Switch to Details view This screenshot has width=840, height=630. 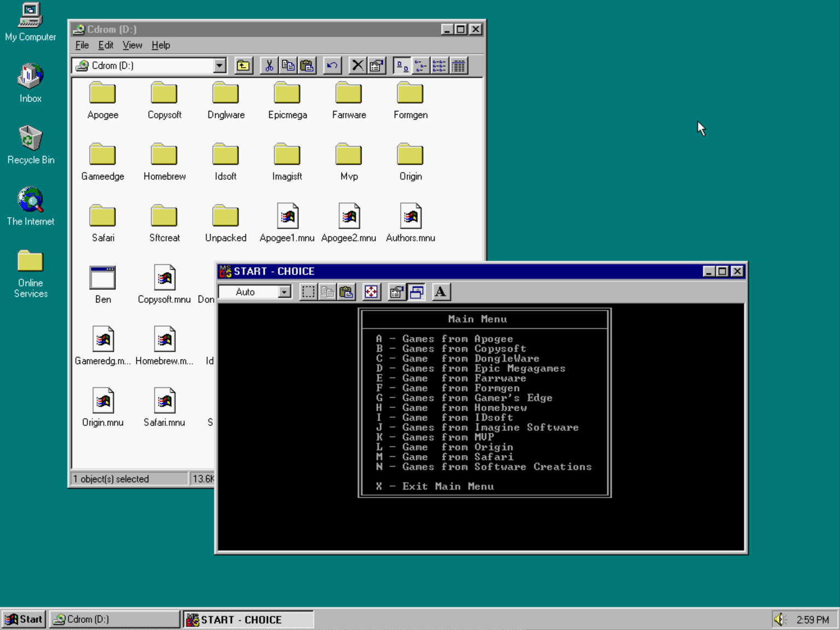pos(458,66)
